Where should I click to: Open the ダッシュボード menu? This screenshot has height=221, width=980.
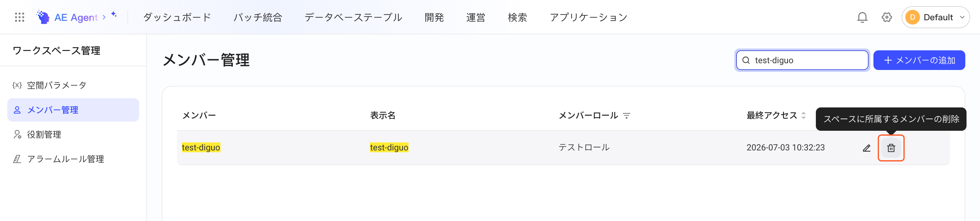pos(177,17)
